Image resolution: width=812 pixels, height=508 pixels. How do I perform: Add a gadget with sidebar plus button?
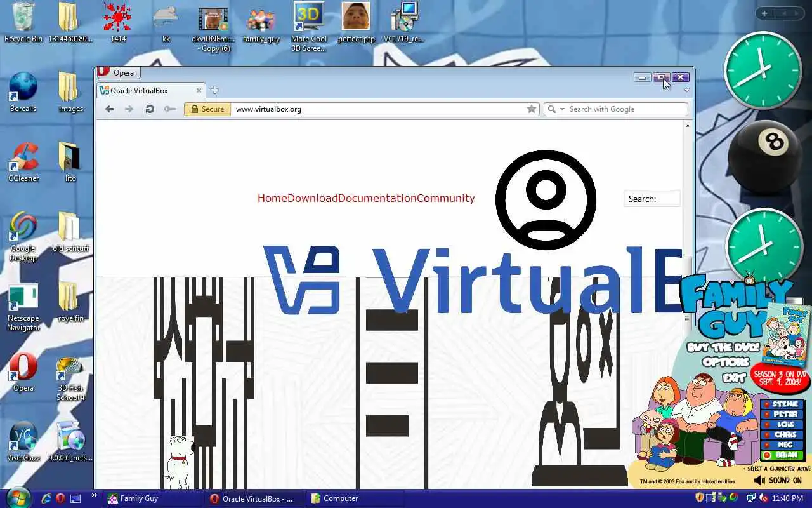[x=764, y=13]
